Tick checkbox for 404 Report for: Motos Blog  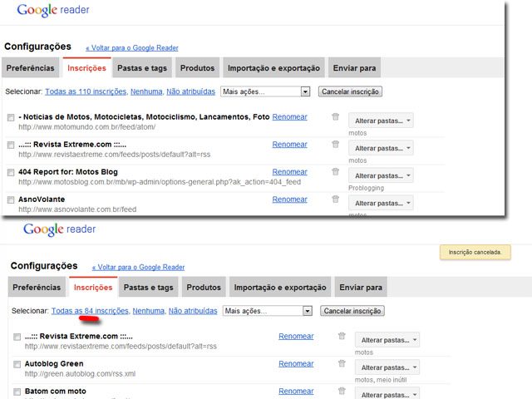[11, 172]
